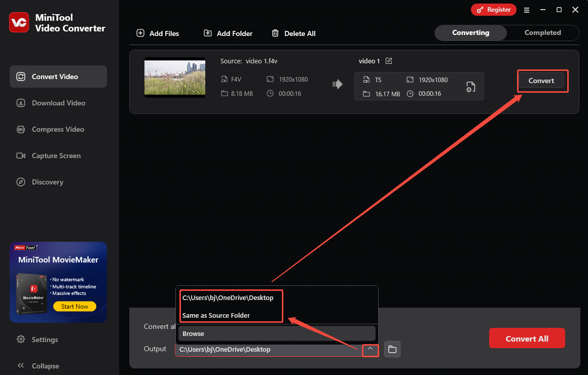This screenshot has height=375, width=588.
Task: Open the hamburger menu icon
Action: click(527, 10)
